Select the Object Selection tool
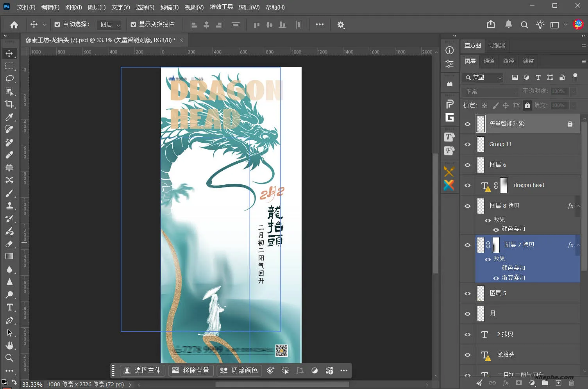This screenshot has width=588, height=389. tap(9, 91)
